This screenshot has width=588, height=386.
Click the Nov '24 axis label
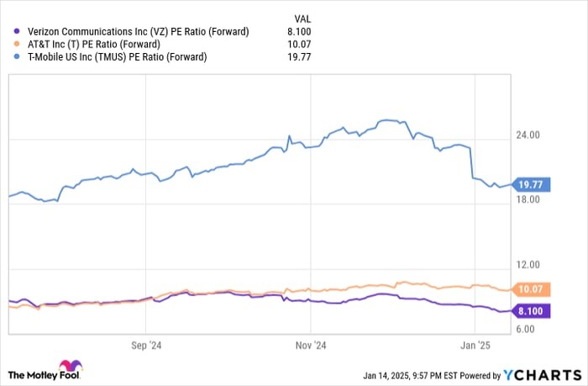tap(311, 346)
